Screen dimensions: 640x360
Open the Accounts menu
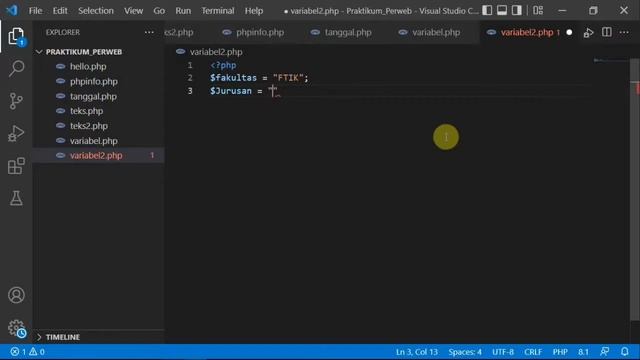pos(16,295)
